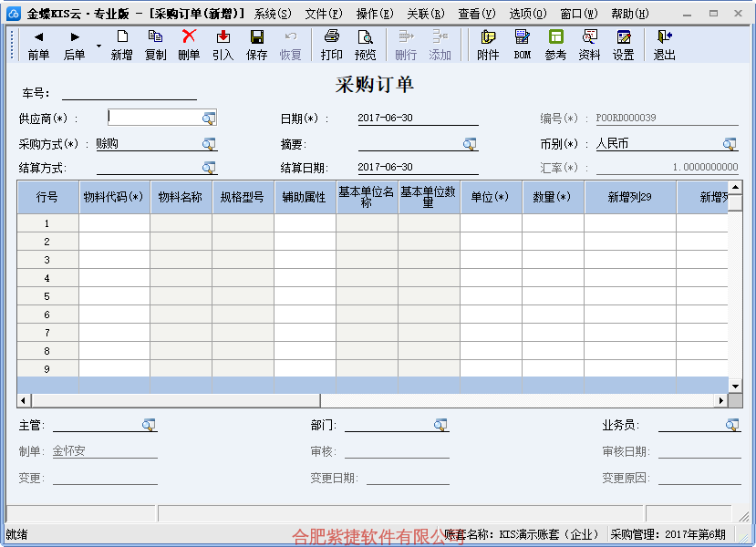Open the 币别 currency lookup button
The width and height of the screenshot is (756, 547).
point(730,144)
